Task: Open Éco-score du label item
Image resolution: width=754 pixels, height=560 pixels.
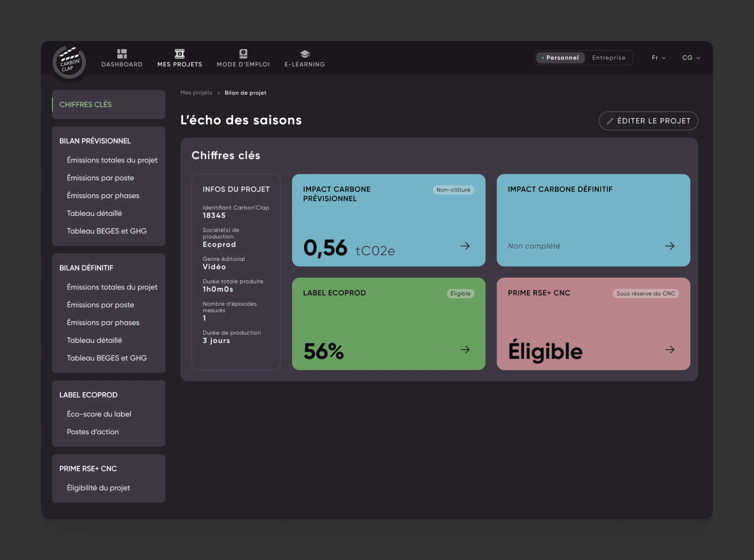Action: [99, 414]
